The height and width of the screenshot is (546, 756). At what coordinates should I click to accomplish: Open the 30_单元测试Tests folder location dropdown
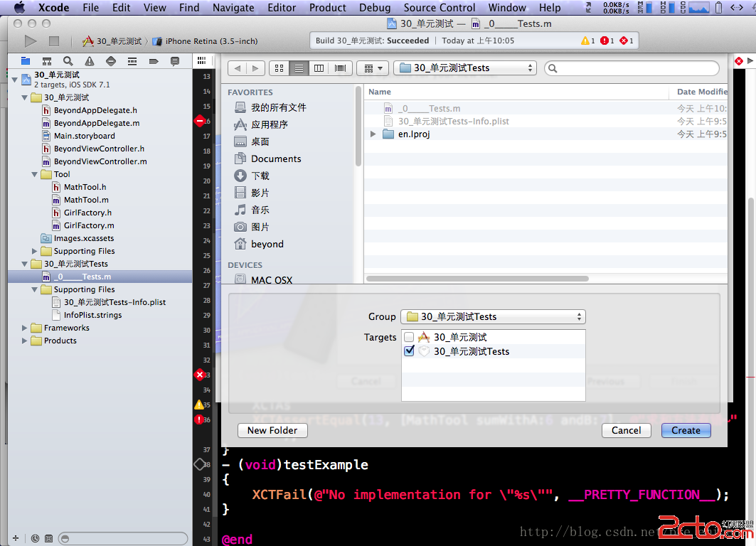pos(466,68)
